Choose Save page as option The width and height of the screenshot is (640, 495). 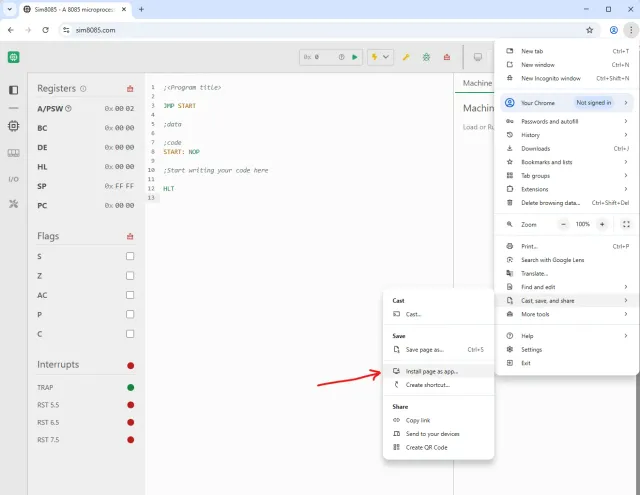[439, 350]
